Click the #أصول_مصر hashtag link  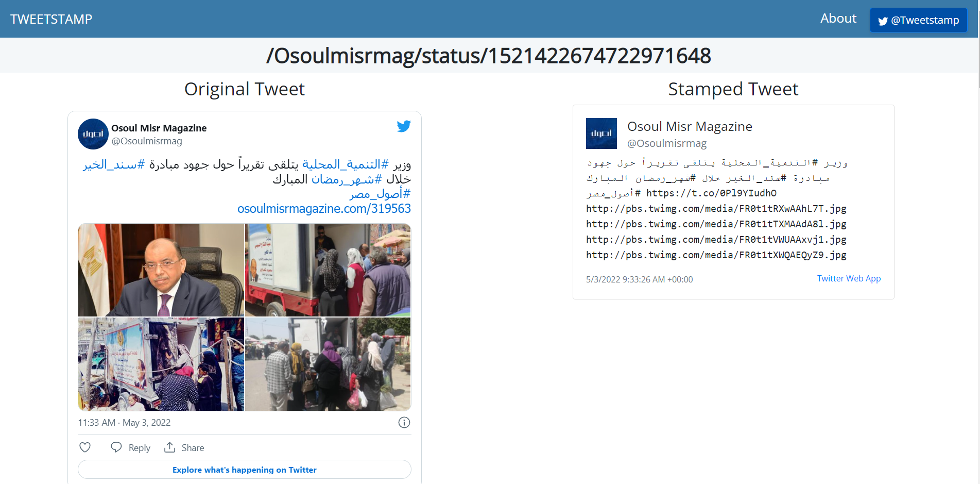(380, 194)
